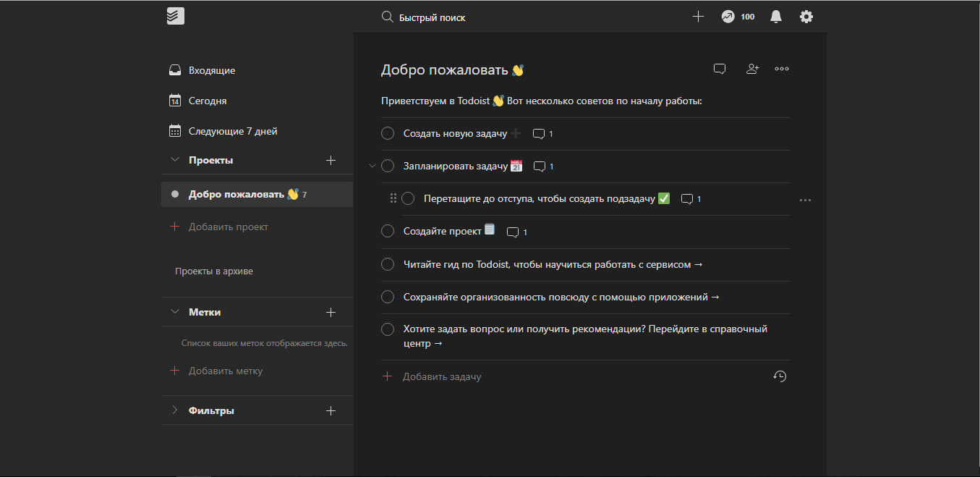The image size is (980, 477).
Task: Click share project person icon
Action: [x=752, y=69]
